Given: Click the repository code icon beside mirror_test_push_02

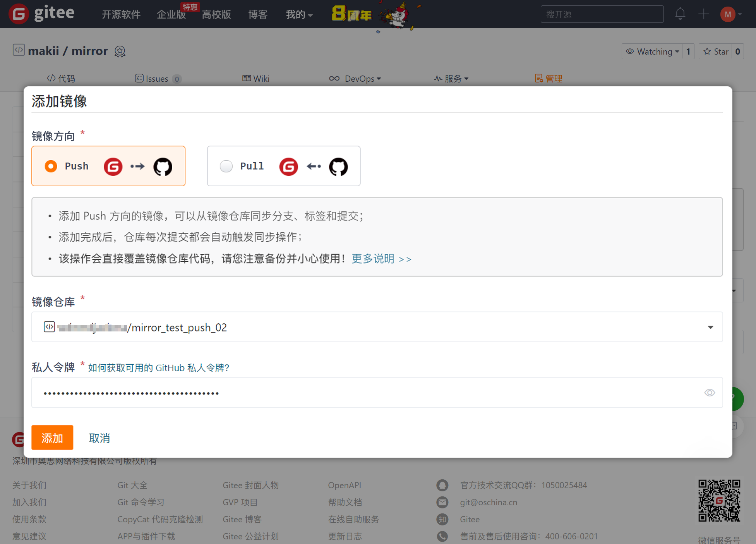Looking at the screenshot, I should (49, 327).
